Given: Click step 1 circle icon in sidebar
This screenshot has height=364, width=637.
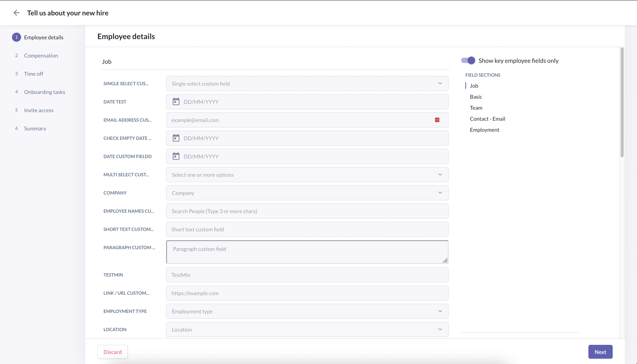Looking at the screenshot, I should tap(17, 37).
